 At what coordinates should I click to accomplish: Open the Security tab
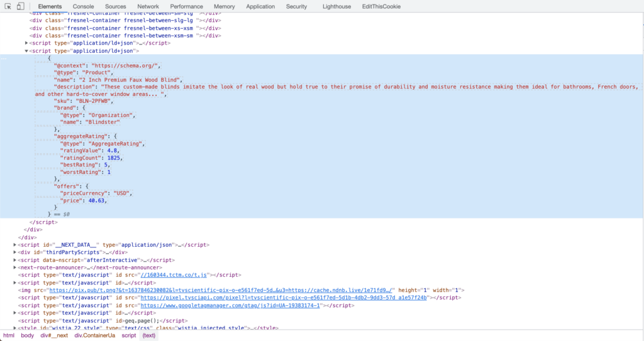pos(297,6)
